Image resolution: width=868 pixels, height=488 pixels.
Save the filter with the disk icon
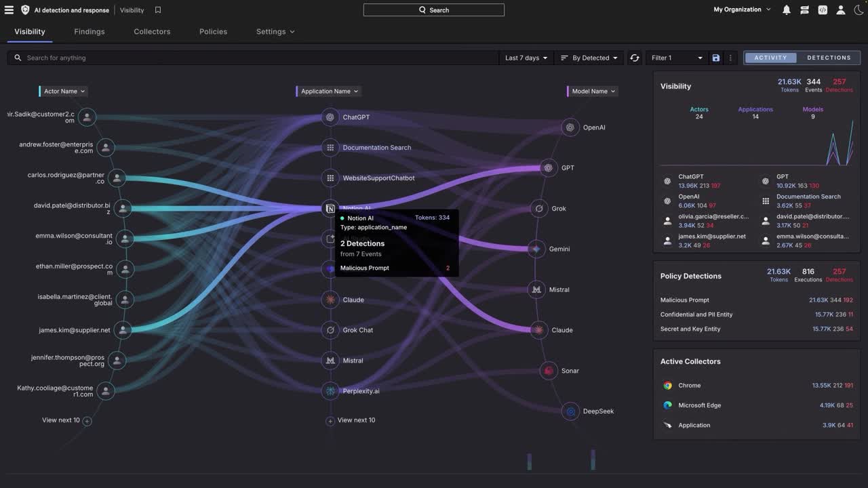(715, 58)
